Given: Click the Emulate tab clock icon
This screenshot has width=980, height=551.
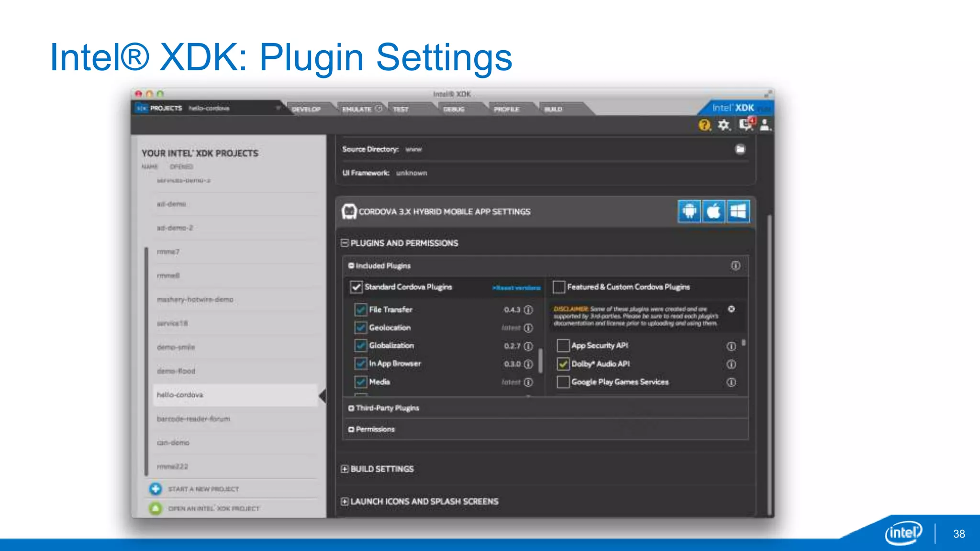Looking at the screenshot, I should (x=379, y=109).
